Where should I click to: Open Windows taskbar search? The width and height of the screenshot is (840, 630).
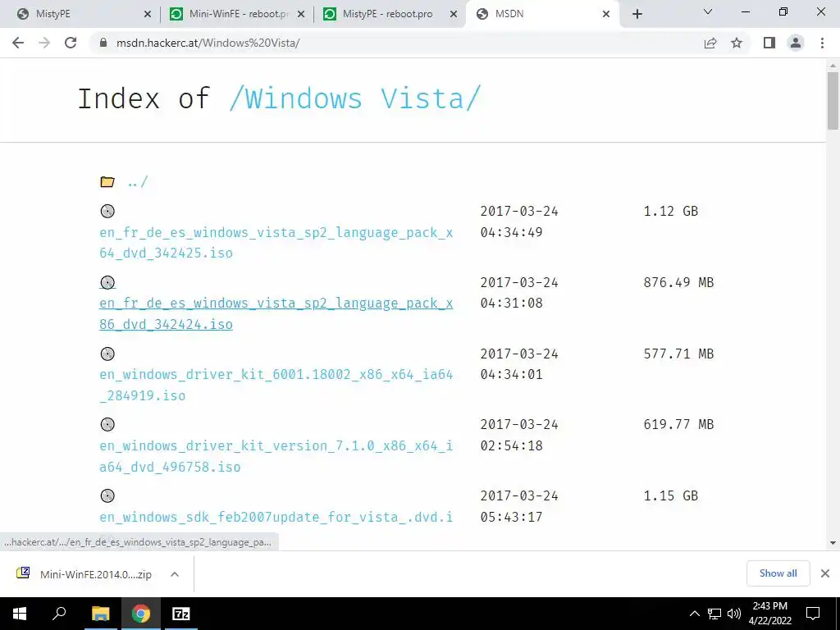point(59,614)
